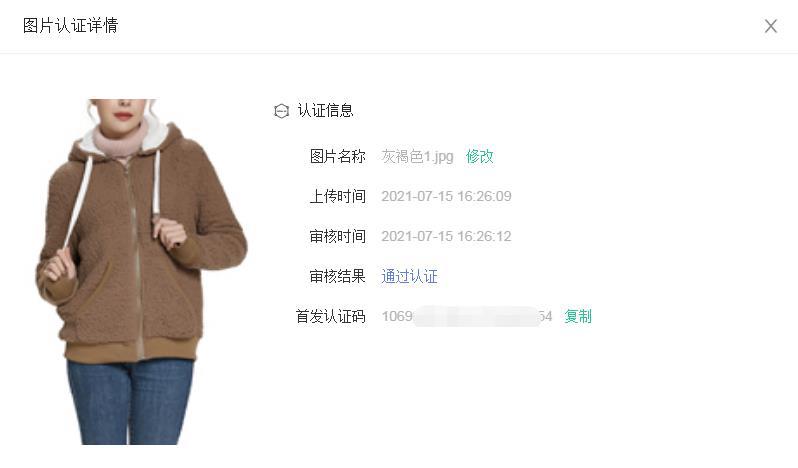Click the upload timestamp 2021-07-15 16:26:09

(x=446, y=196)
